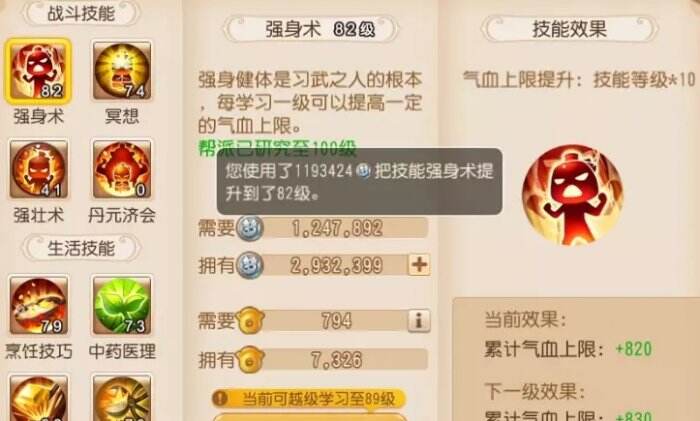Tap the gold pouch icon beside 794
This screenshot has width=700, height=421.
click(x=250, y=321)
